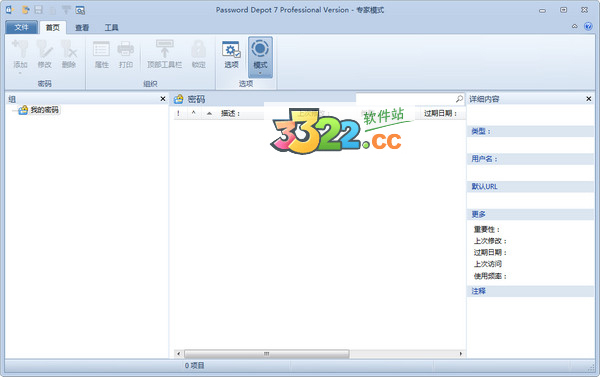
Task: Sort by the 描述 description column header
Action: point(230,113)
